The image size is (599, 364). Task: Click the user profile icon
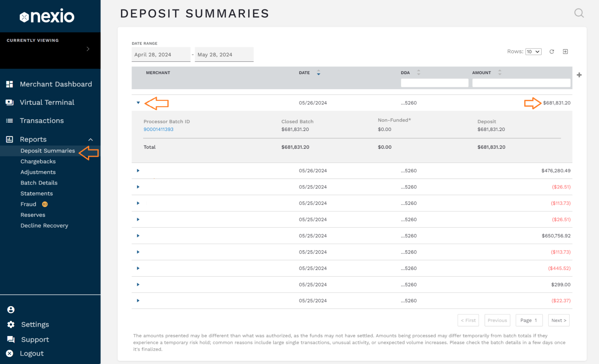pyautogui.click(x=11, y=310)
